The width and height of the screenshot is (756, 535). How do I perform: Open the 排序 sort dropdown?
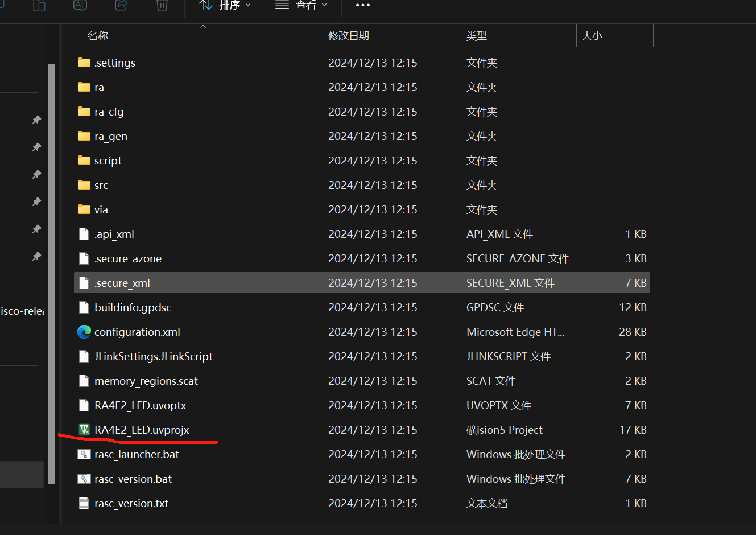225,5
